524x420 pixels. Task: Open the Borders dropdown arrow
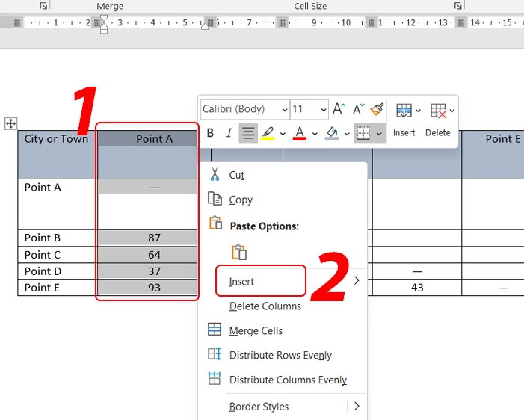(x=379, y=134)
